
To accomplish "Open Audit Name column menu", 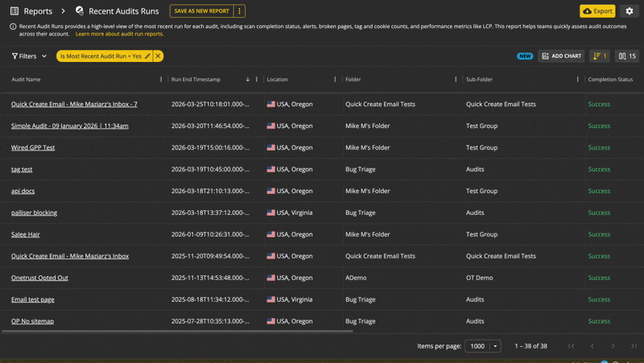I will [x=161, y=80].
